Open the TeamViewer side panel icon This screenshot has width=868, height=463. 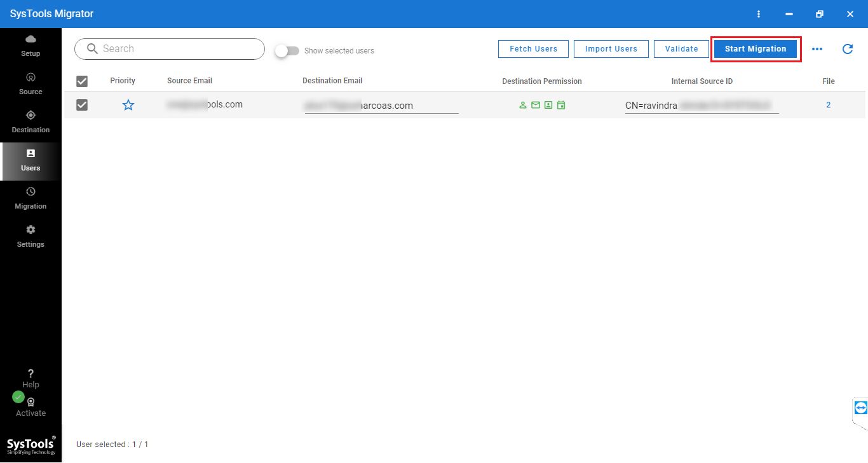(860, 408)
